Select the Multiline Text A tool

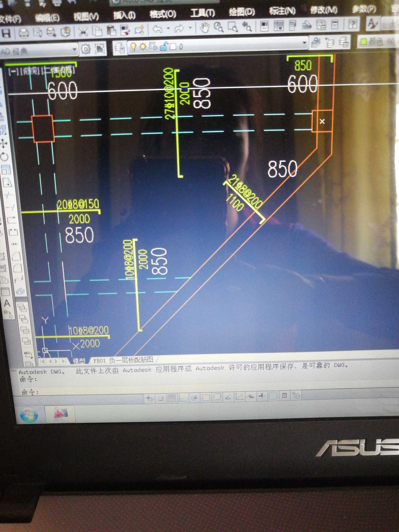coord(7,303)
